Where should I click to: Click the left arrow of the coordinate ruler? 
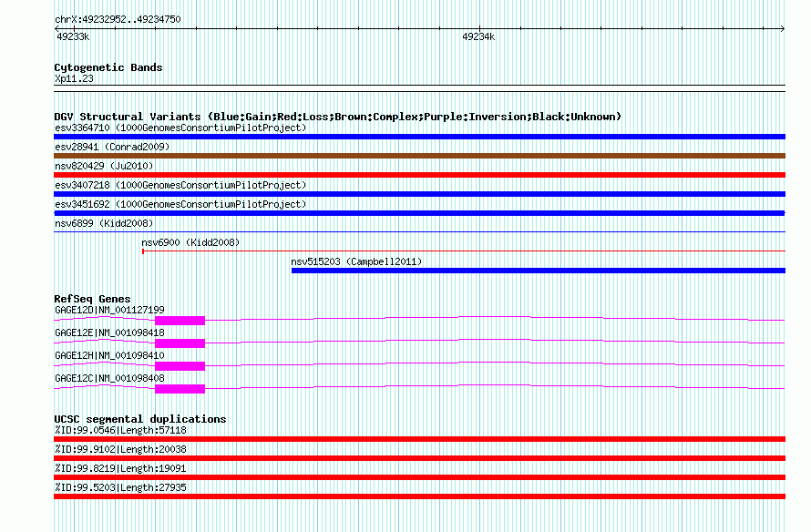[x=56, y=28]
